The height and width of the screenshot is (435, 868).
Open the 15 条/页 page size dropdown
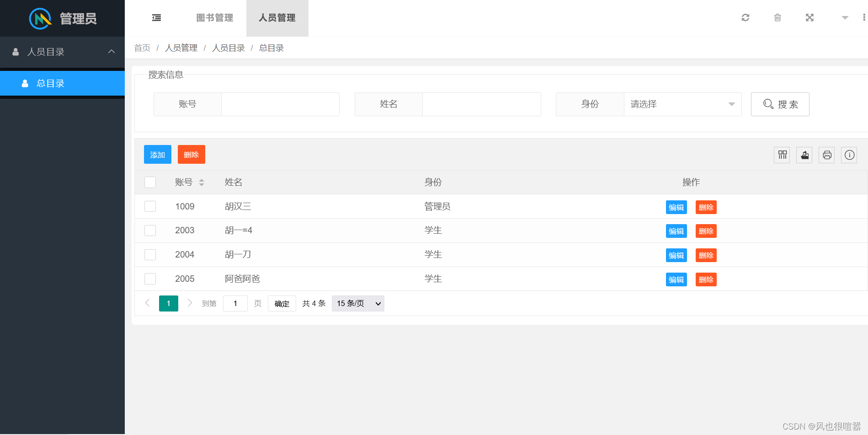[358, 303]
